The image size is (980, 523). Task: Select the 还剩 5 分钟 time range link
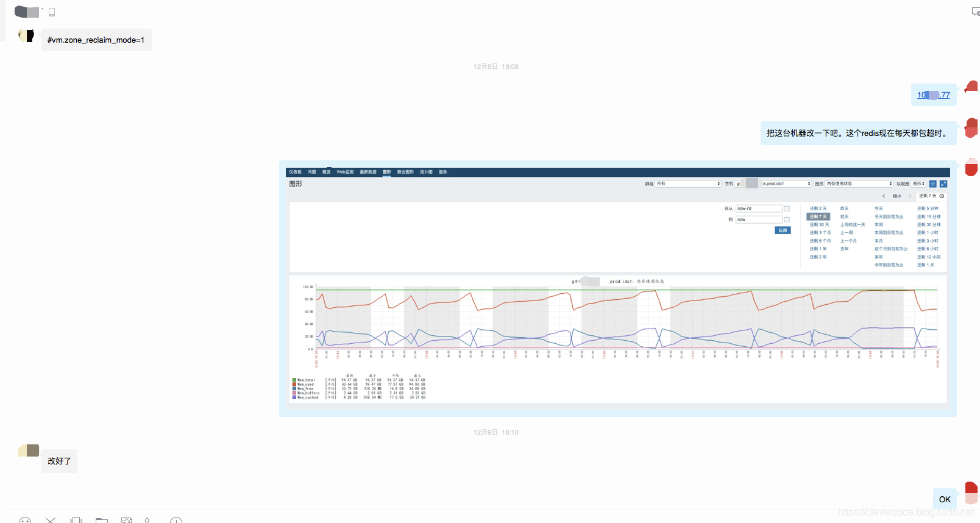pyautogui.click(x=928, y=208)
